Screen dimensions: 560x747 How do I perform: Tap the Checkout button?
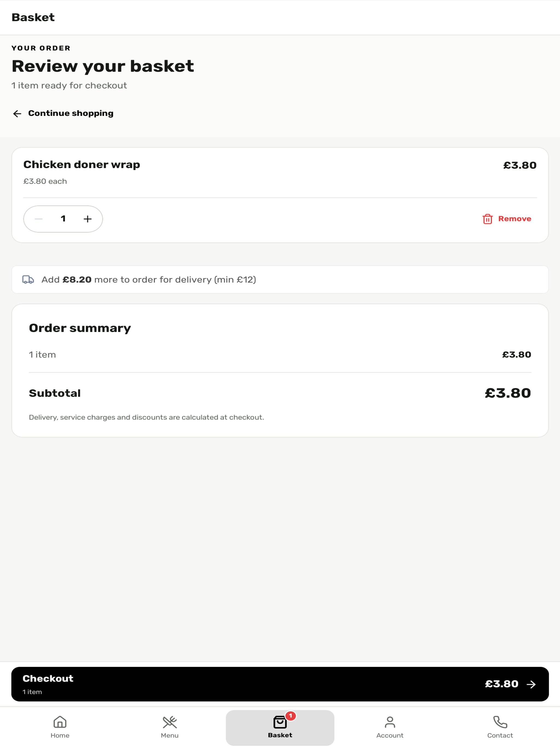point(280,684)
